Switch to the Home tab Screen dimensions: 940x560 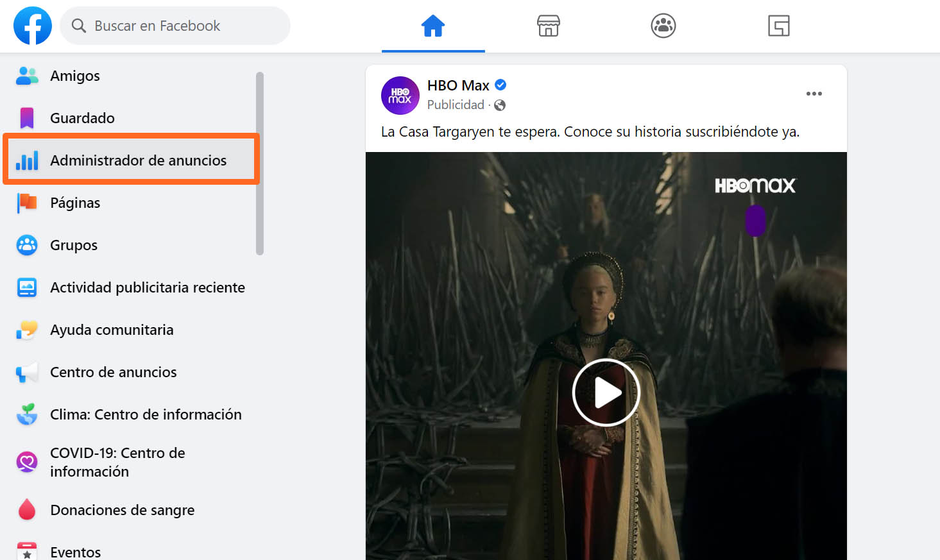(433, 26)
